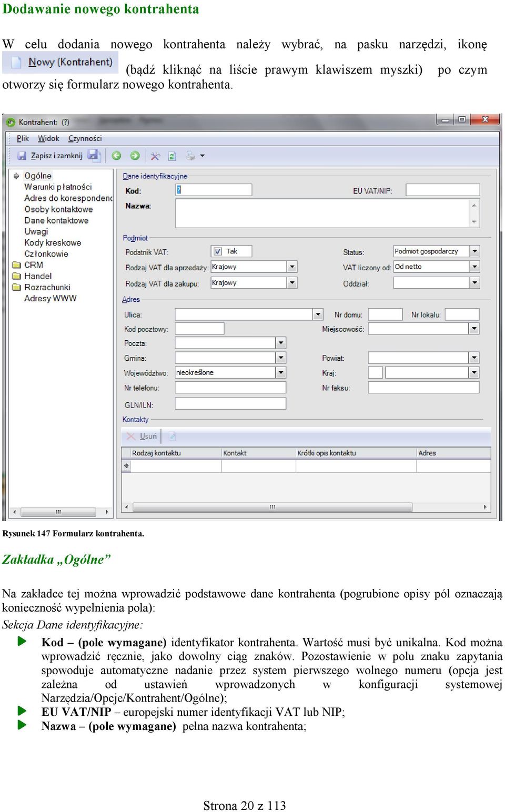Click the edit icon next to Usuń
The image size is (505, 812).
[x=172, y=436]
